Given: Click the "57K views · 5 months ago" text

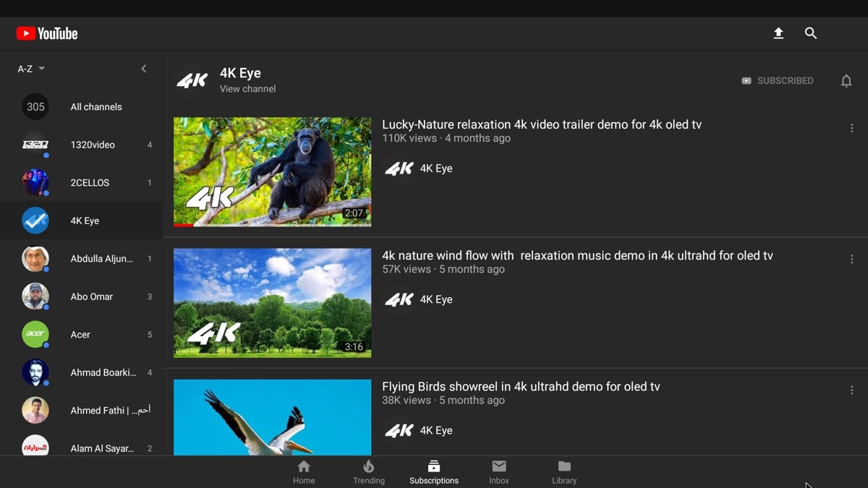Looking at the screenshot, I should 443,269.
